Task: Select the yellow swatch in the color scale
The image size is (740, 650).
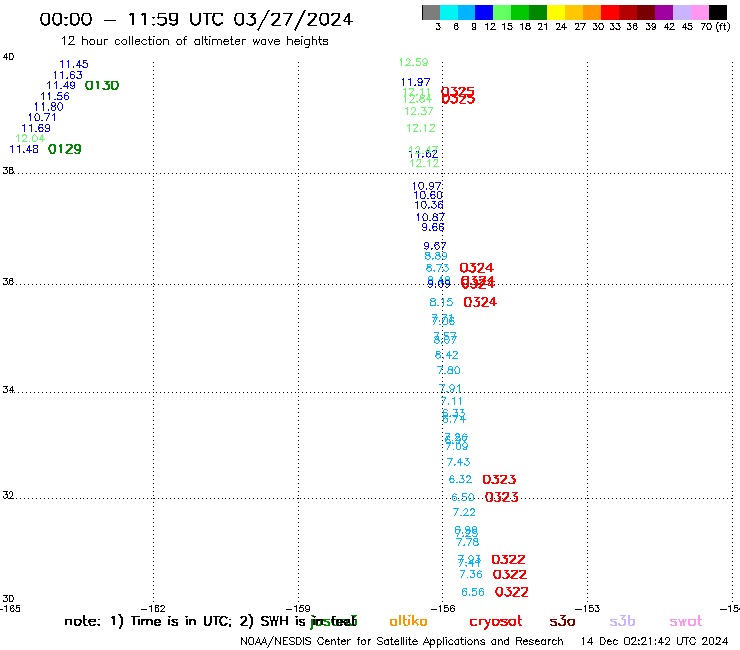Action: (x=556, y=12)
